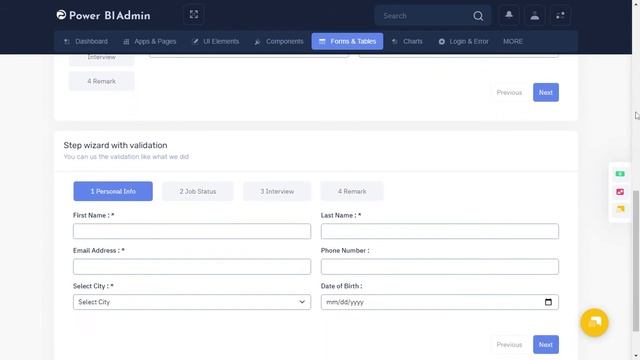Toggle fullscreen mode icon
This screenshot has width=640, height=360.
(194, 15)
